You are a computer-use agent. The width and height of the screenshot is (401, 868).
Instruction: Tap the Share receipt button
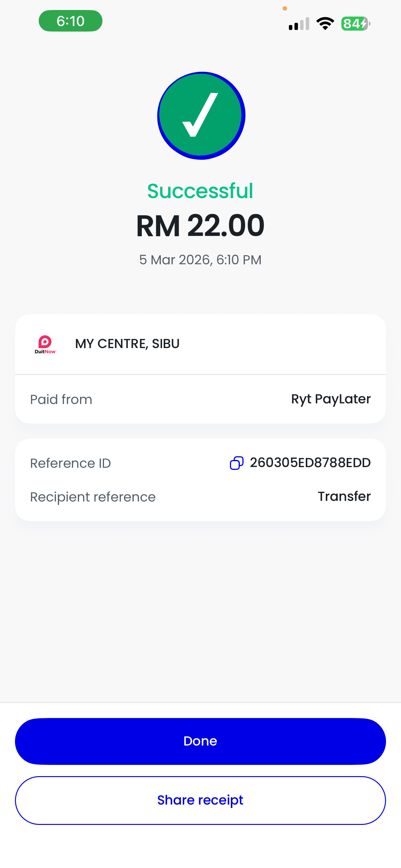tap(200, 800)
